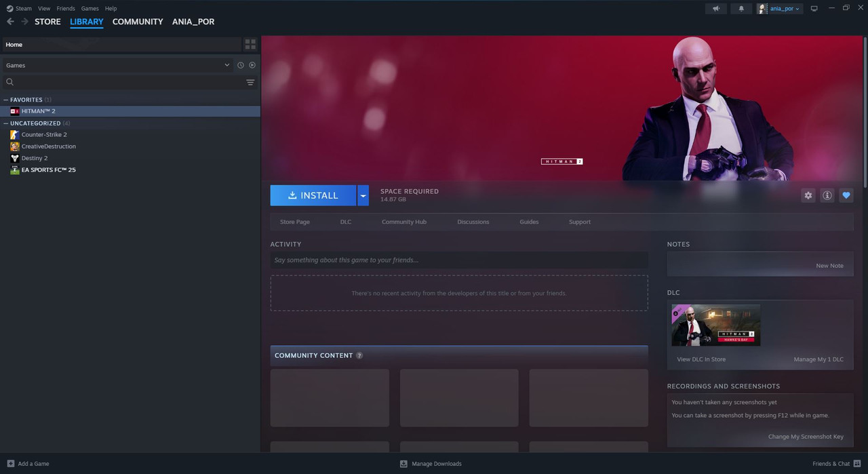Viewport: 868px width, 474px height.
Task: Open the Hawke's Bay DLC thumbnail
Action: point(715,325)
